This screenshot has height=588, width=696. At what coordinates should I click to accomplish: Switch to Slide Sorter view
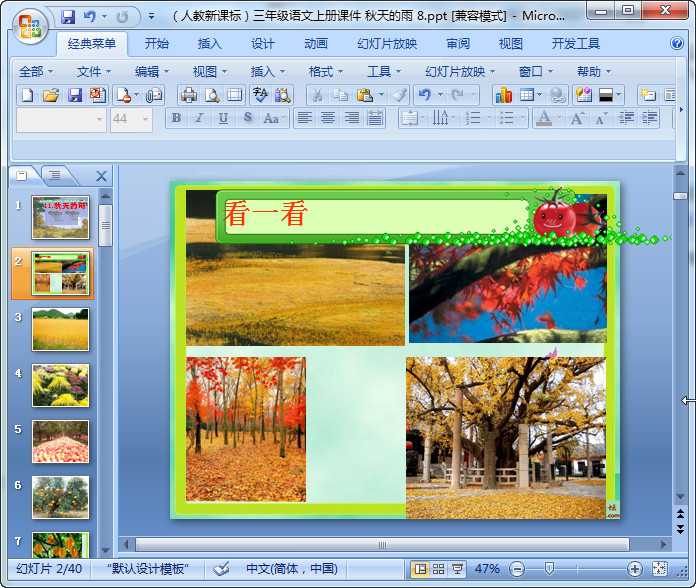(x=439, y=569)
